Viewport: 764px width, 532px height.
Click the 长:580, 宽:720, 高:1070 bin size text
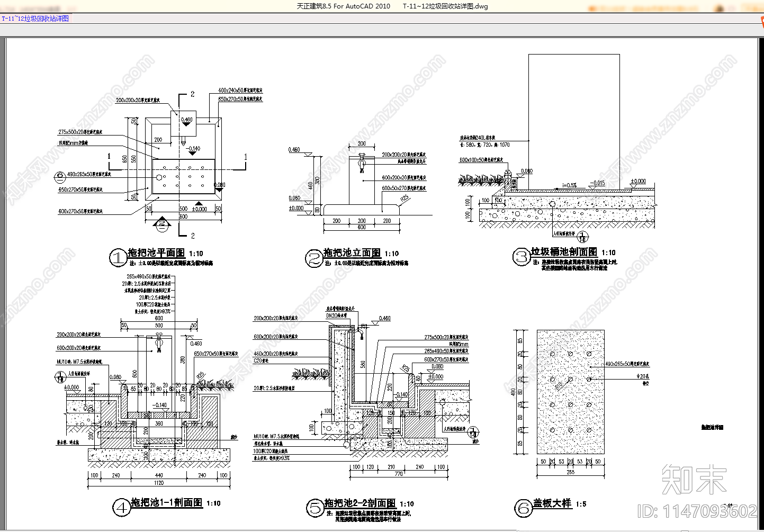(x=484, y=145)
